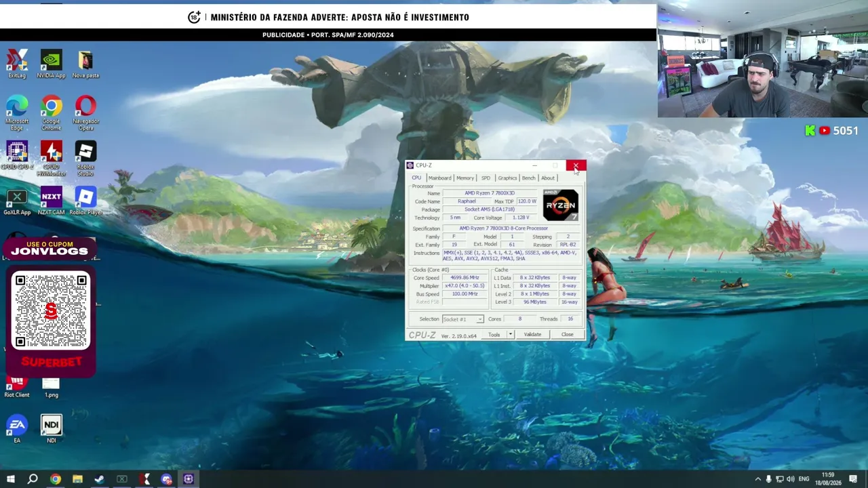Image resolution: width=868 pixels, height=488 pixels.
Task: Switch to the Memory tab in CPU-Z
Action: [465, 178]
